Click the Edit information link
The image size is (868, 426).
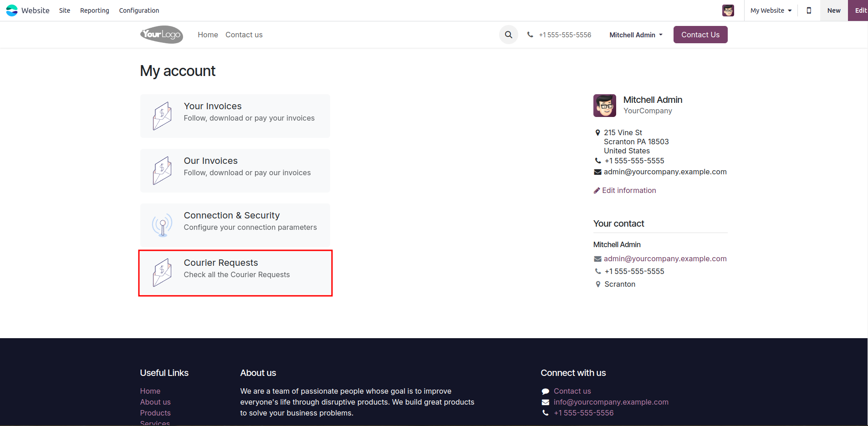(x=629, y=191)
